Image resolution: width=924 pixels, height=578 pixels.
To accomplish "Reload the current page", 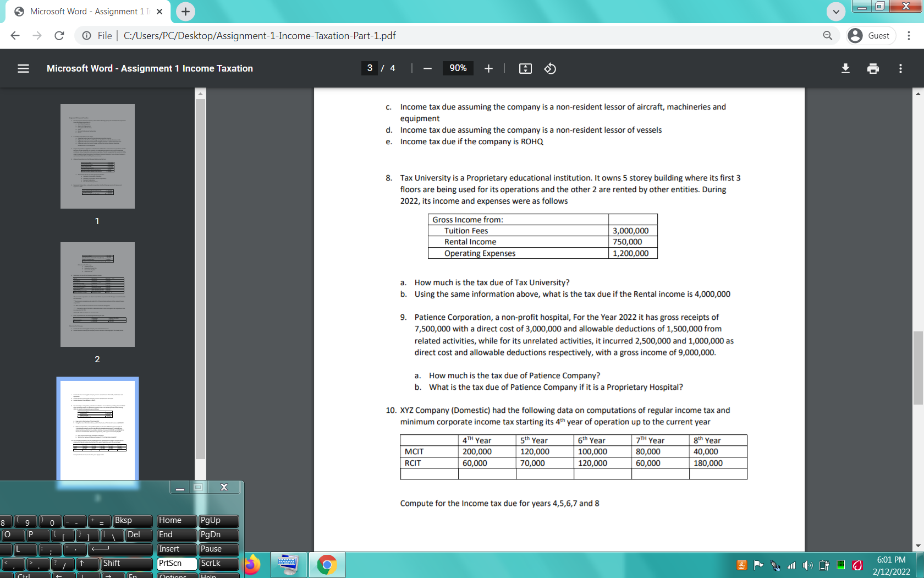I will click(59, 35).
